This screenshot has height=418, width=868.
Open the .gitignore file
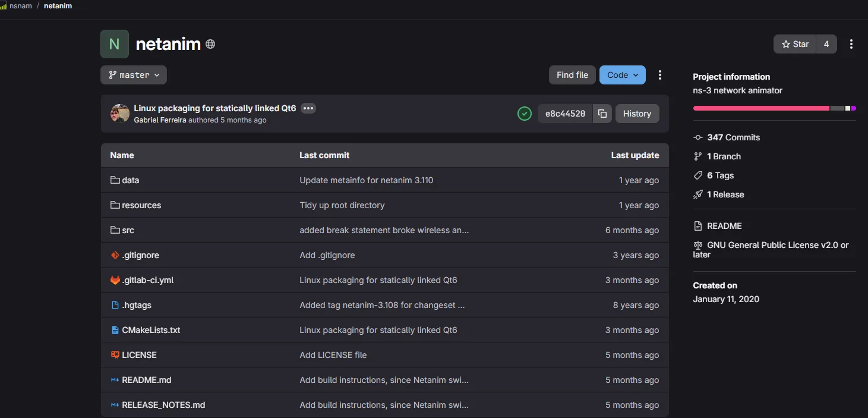(x=140, y=255)
